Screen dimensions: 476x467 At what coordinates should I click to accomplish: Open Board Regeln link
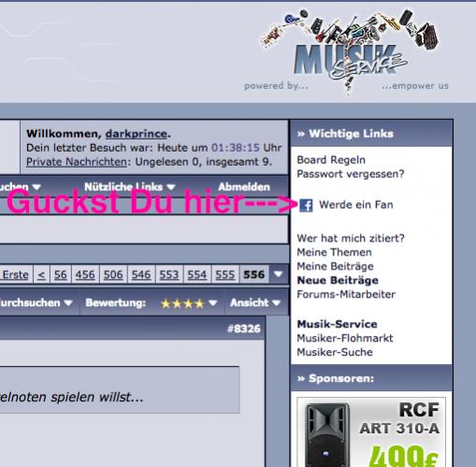tap(331, 160)
